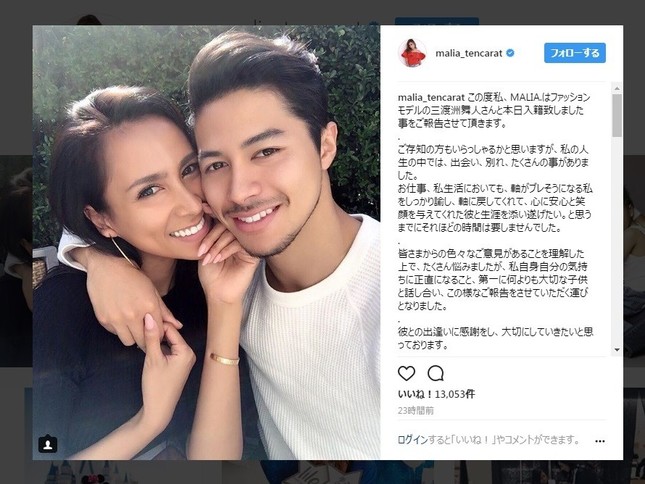Screen dimensions: 645x484
Task: Click the dimmed button above the post
Action: (x=436, y=21)
